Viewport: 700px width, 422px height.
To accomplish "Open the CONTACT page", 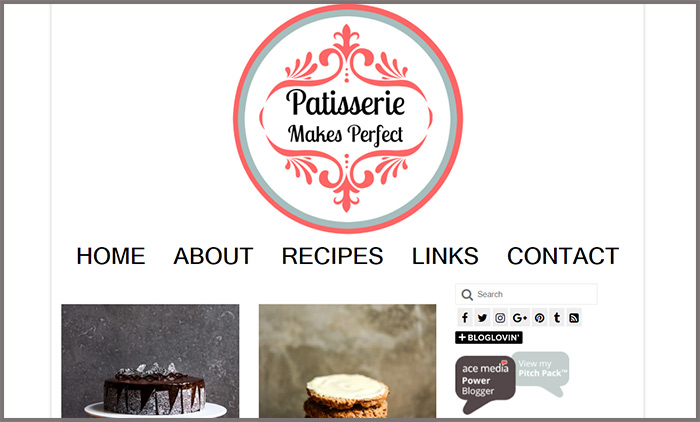I will [x=563, y=256].
